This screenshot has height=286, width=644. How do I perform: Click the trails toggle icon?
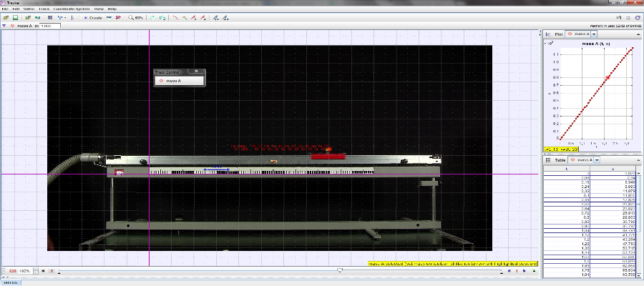coord(152,18)
